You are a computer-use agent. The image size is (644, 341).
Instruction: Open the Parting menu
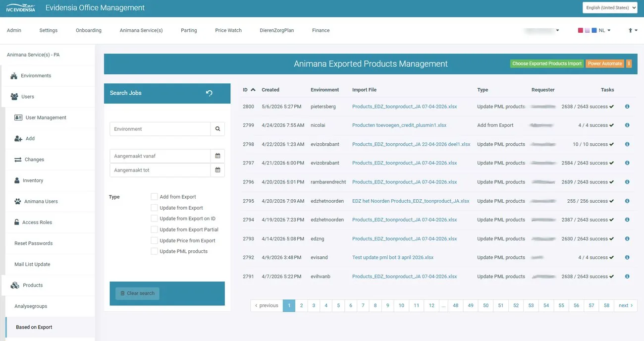[189, 30]
